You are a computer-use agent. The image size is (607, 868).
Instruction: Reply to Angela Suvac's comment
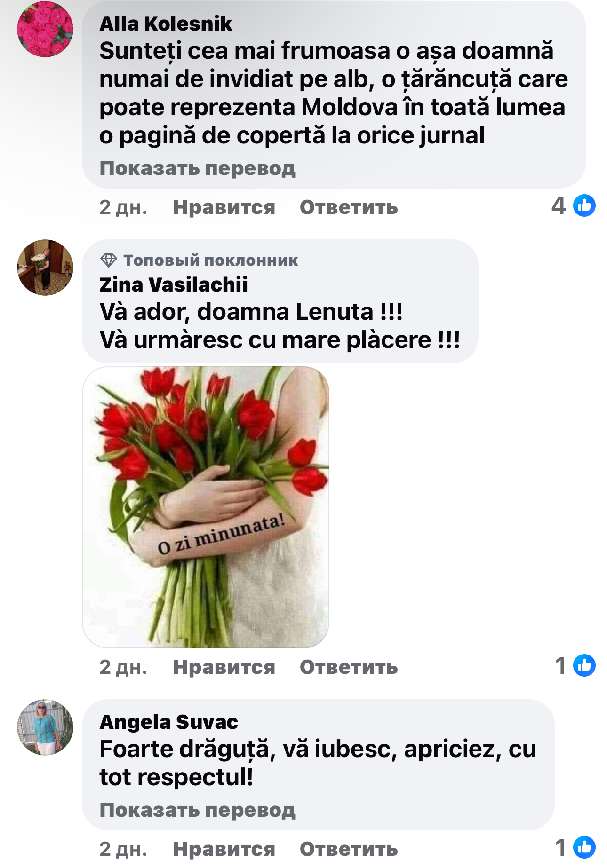point(349,849)
